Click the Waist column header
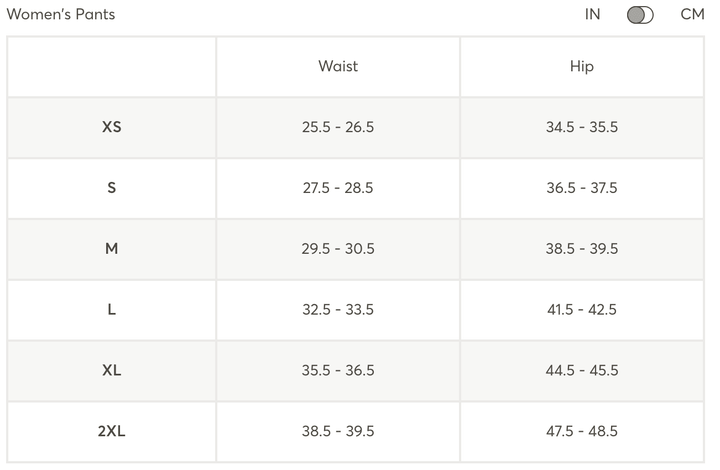The height and width of the screenshot is (470, 720). [x=338, y=67]
